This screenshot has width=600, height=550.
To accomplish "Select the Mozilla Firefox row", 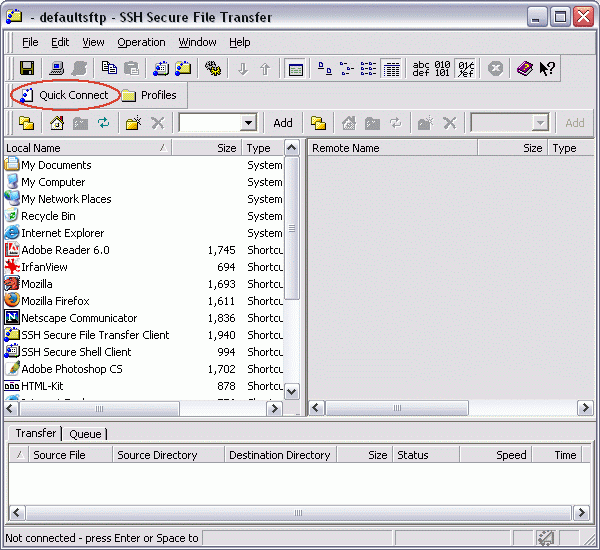I will click(x=143, y=301).
